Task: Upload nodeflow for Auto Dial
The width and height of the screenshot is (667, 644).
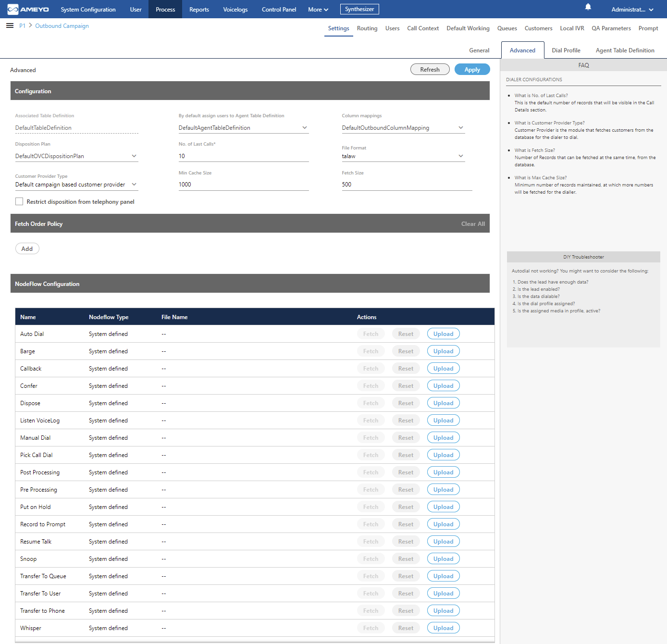Action: (x=443, y=334)
